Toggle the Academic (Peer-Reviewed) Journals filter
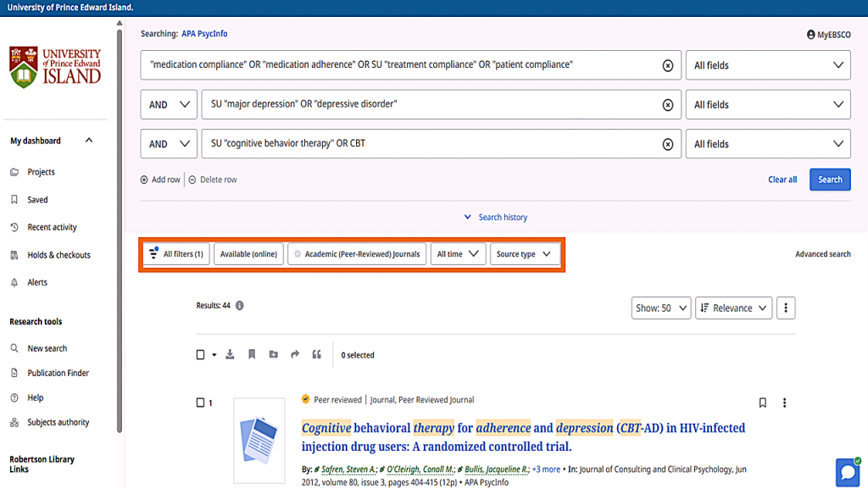 [357, 254]
